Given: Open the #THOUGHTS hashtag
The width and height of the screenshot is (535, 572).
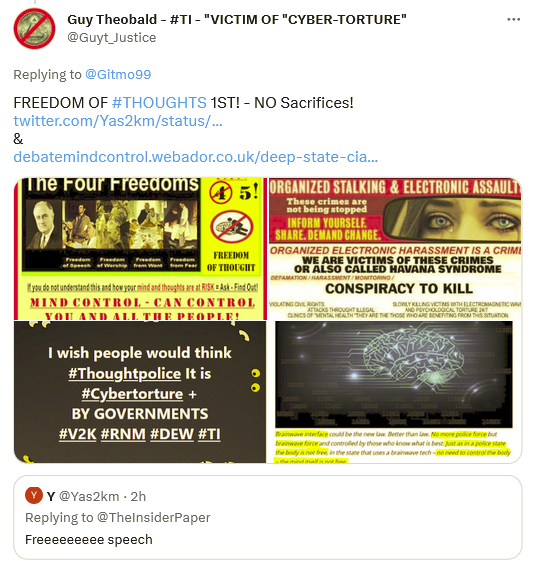Looking at the screenshot, I should (x=159, y=103).
